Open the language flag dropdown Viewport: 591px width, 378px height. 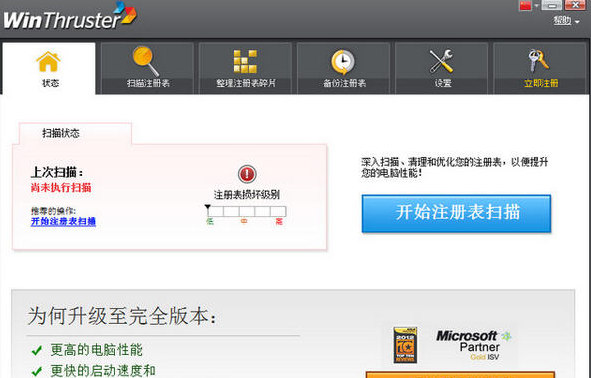tap(525, 5)
